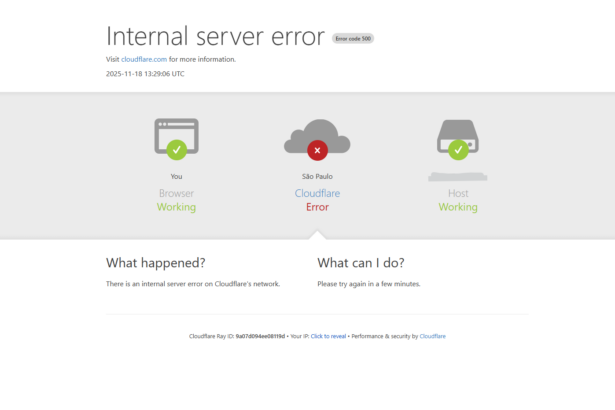The image size is (615, 410).
Task: Open the Cloudflare footer link
Action: [433, 336]
